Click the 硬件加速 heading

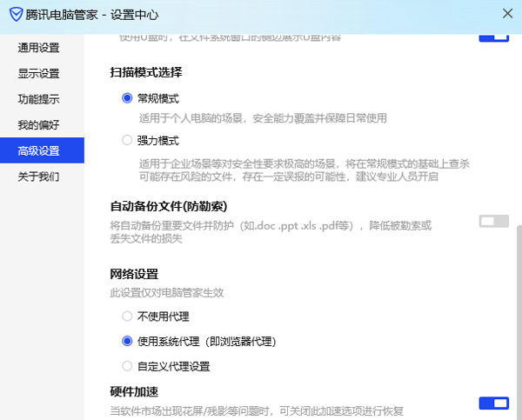click(x=134, y=391)
